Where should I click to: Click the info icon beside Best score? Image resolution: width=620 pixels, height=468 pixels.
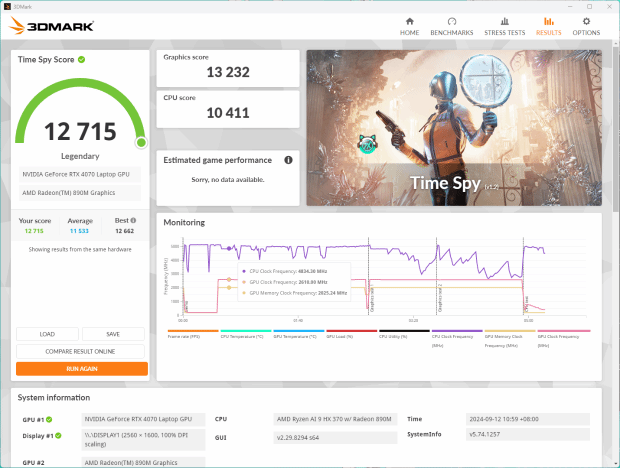pyautogui.click(x=133, y=220)
